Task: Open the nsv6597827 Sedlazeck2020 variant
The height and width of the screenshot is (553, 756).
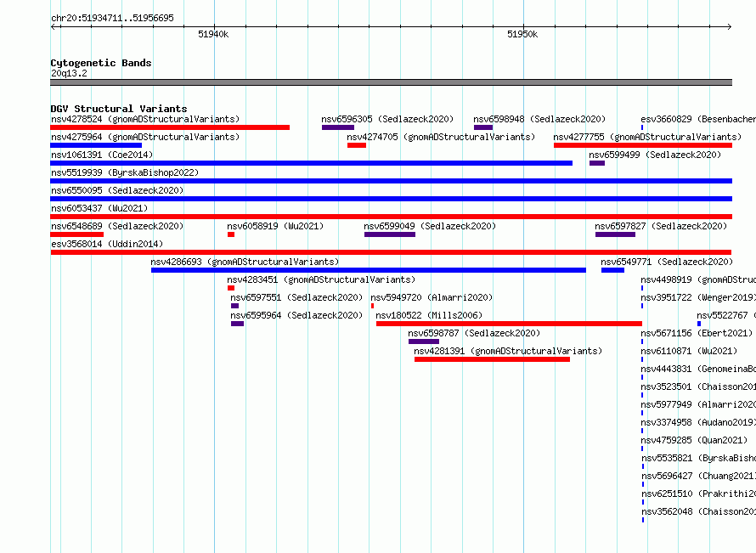Action: click(661, 226)
